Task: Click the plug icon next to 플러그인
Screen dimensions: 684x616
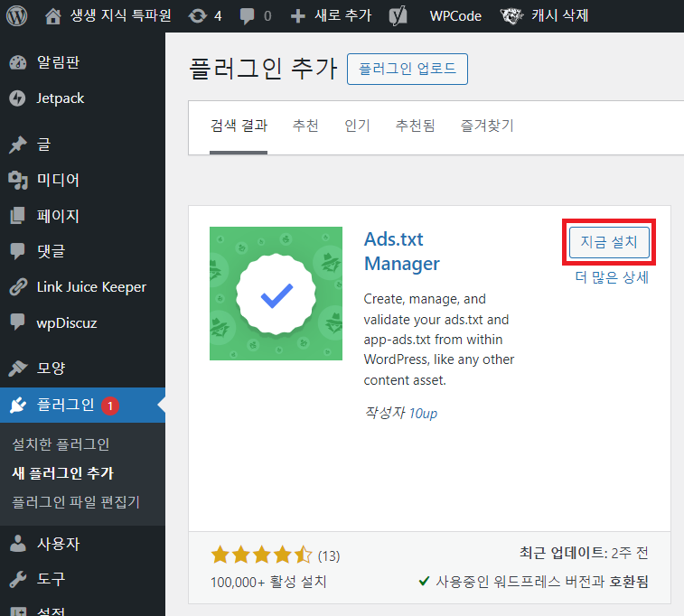Action: (18, 405)
